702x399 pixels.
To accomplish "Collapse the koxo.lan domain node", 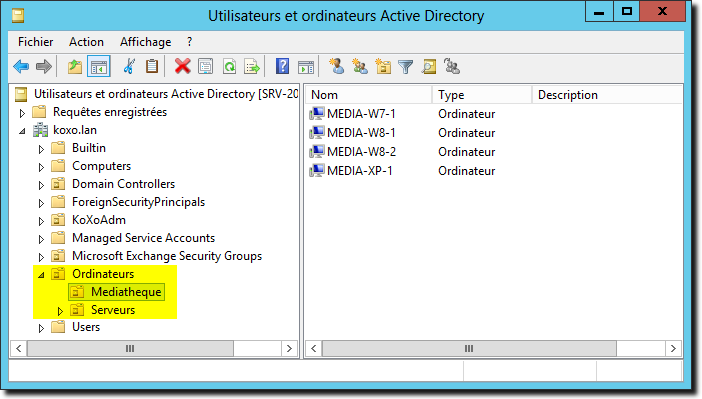I will pos(22,131).
